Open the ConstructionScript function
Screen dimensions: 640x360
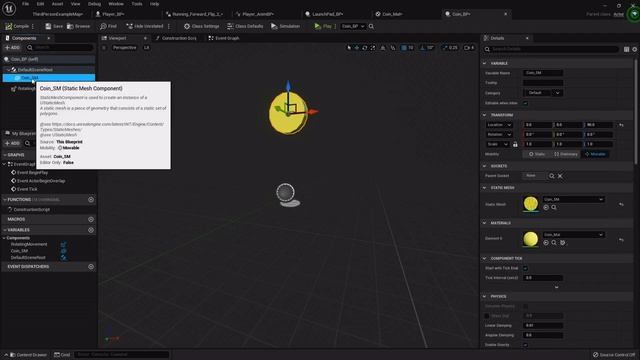click(31, 209)
